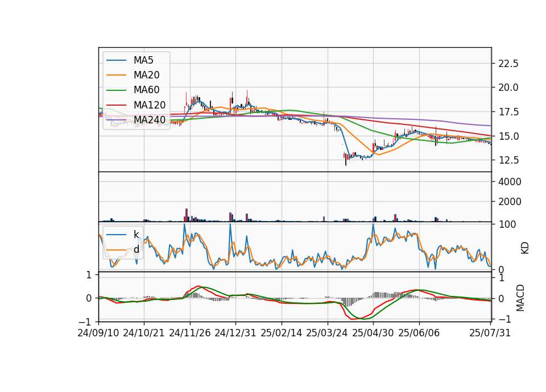Screen dimensions: 546x392
Task: Click the MACD axis title
Action: click(x=520, y=298)
